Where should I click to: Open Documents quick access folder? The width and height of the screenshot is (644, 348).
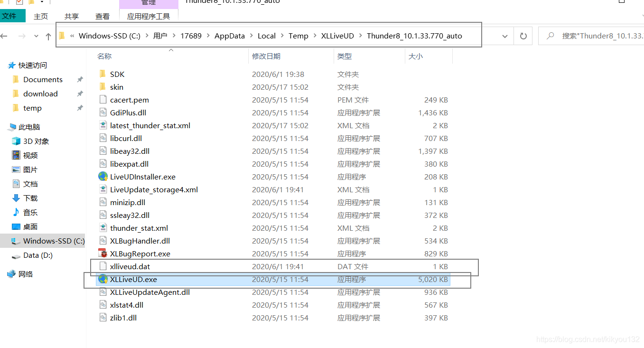tap(43, 79)
